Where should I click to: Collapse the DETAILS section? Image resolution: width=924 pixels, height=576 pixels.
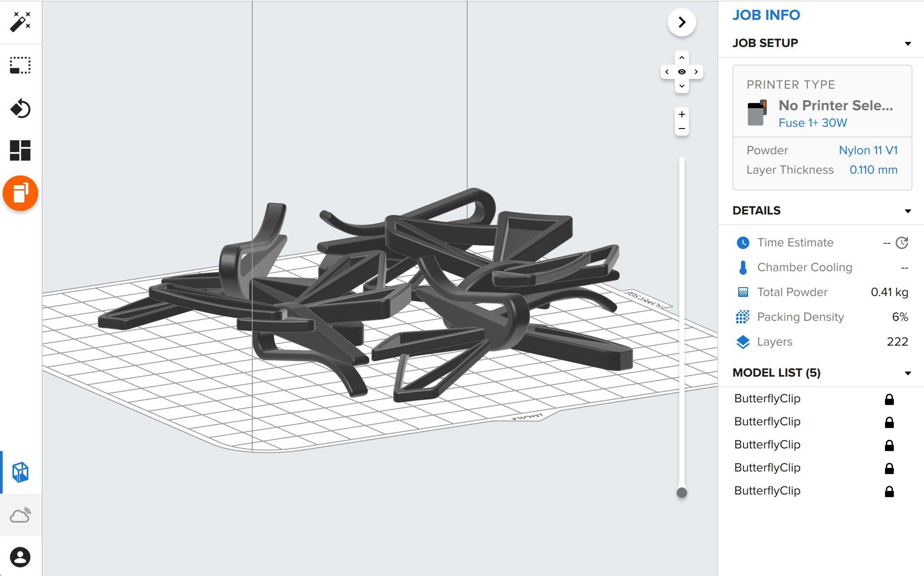(x=908, y=211)
